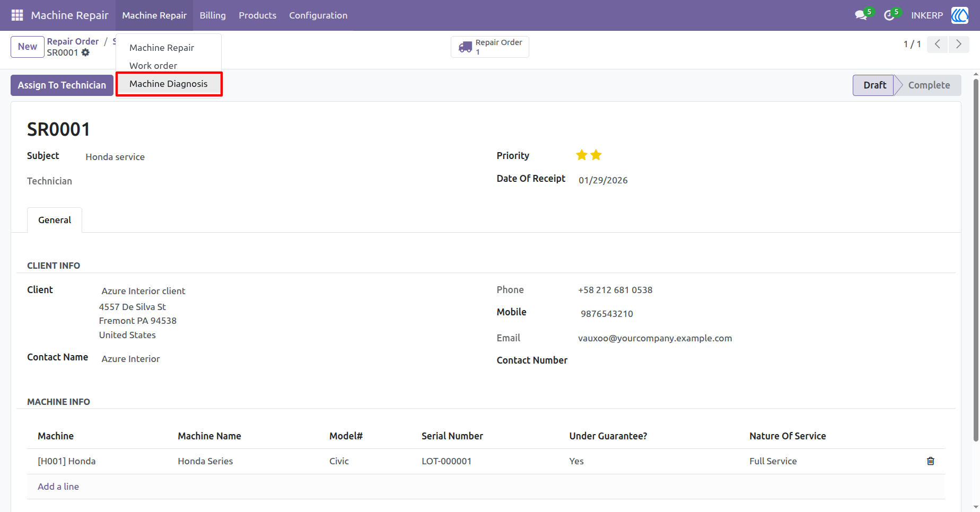Switch to the General tab

click(x=55, y=220)
